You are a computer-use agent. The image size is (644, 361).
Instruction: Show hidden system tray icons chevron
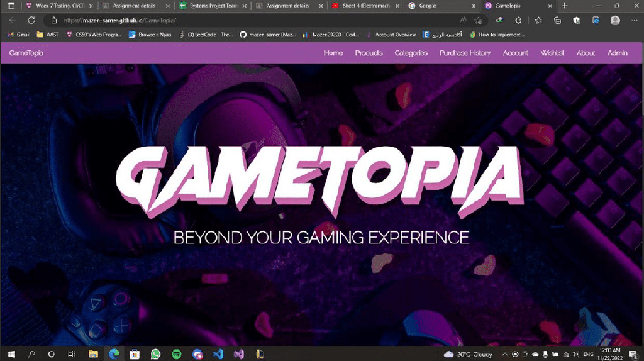[x=505, y=354]
